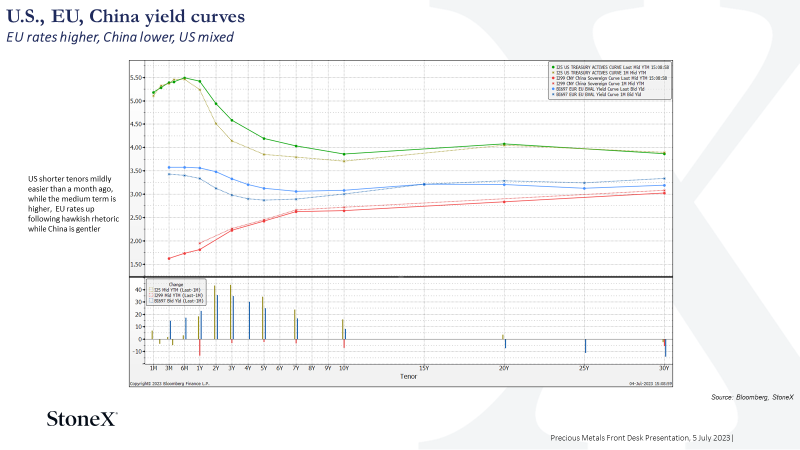Click the 10Y tenor label
The height and width of the screenshot is (450, 800).
pos(344,368)
